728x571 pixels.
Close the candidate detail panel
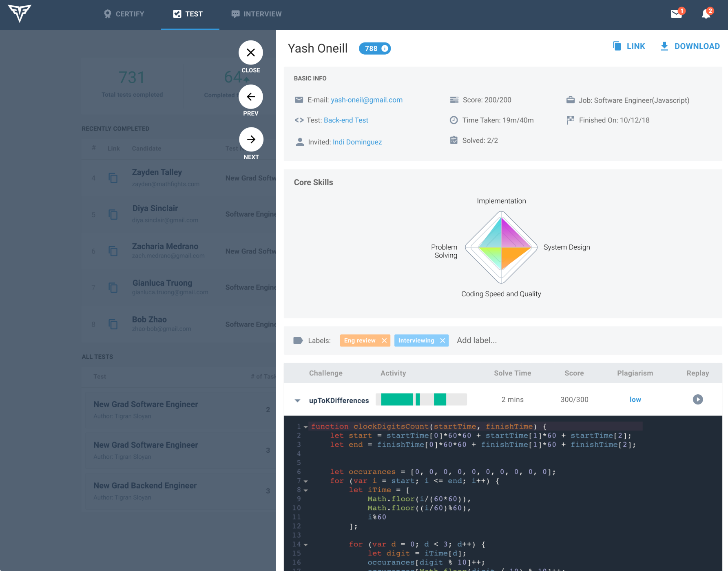tap(251, 53)
